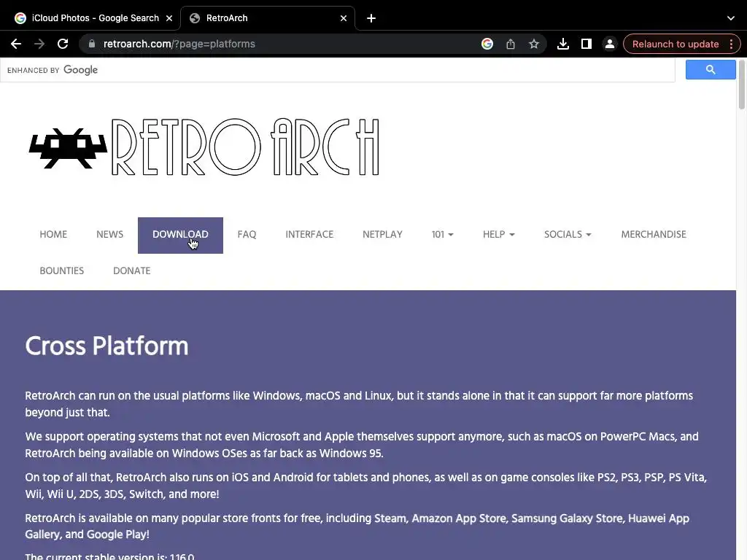Go to the NETPLAY page

(382, 234)
